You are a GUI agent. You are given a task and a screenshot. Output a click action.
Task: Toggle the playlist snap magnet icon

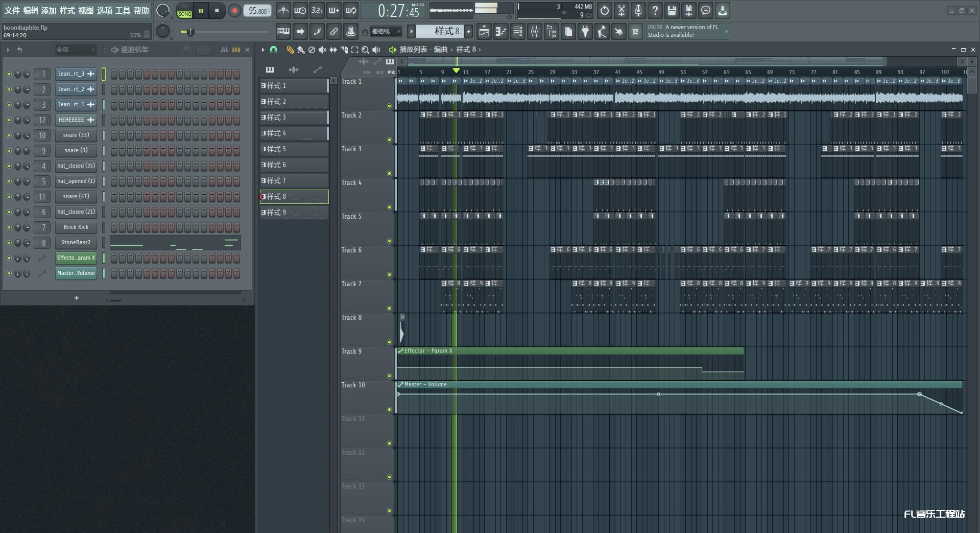pos(273,50)
